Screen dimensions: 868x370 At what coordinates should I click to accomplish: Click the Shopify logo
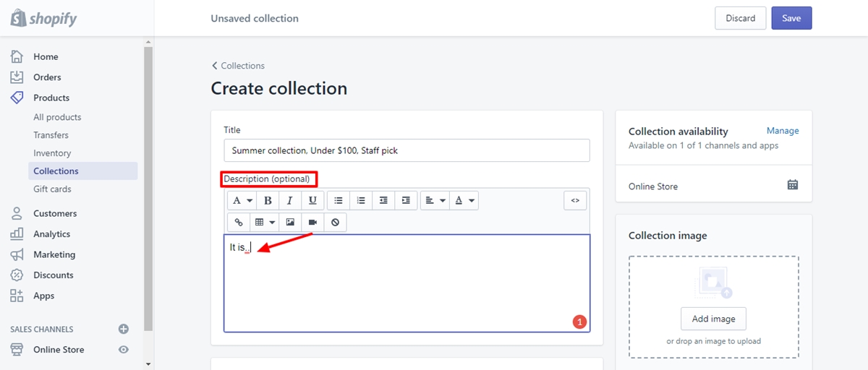tap(43, 18)
